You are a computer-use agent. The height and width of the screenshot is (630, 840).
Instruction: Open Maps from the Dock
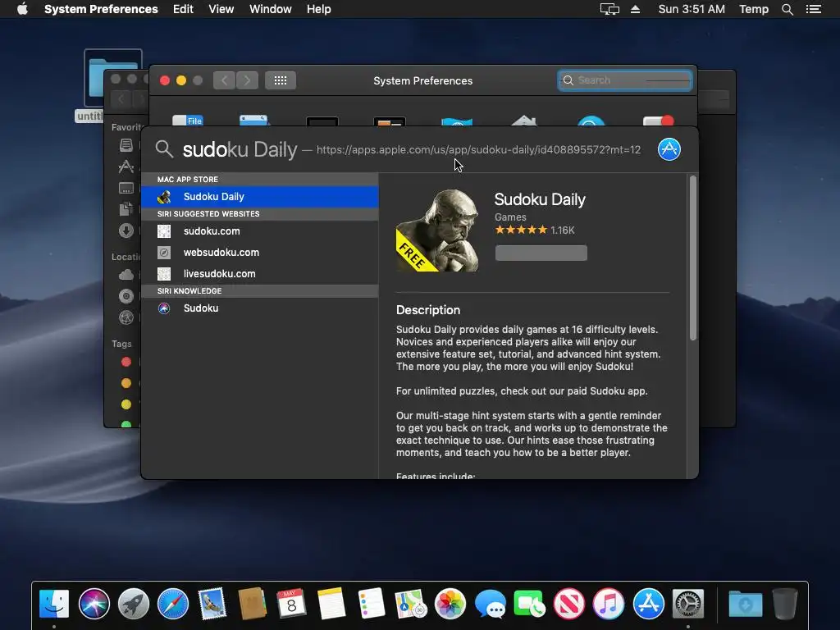coord(410,603)
